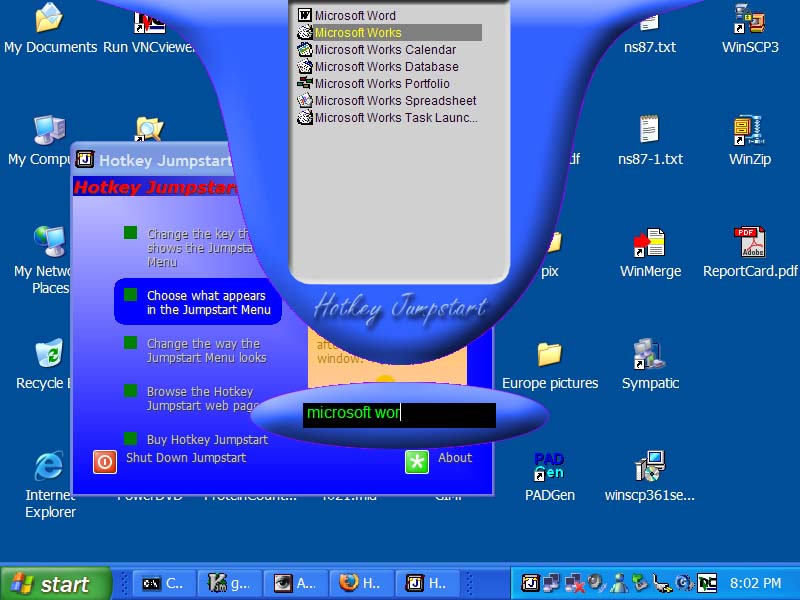Click the green square beside 'Buy Hotkey Jumpstart'
800x600 pixels.
click(x=130, y=438)
